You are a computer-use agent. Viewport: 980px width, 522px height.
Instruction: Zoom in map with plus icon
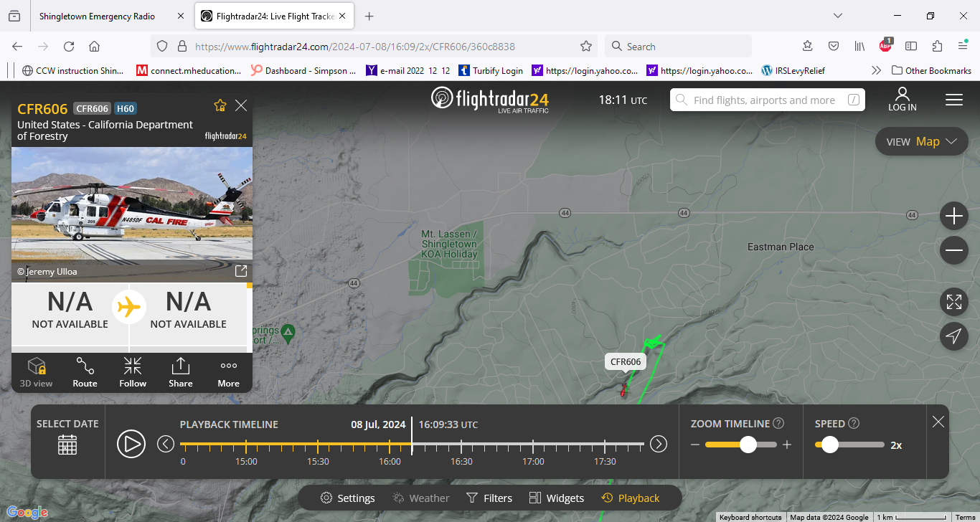953,216
